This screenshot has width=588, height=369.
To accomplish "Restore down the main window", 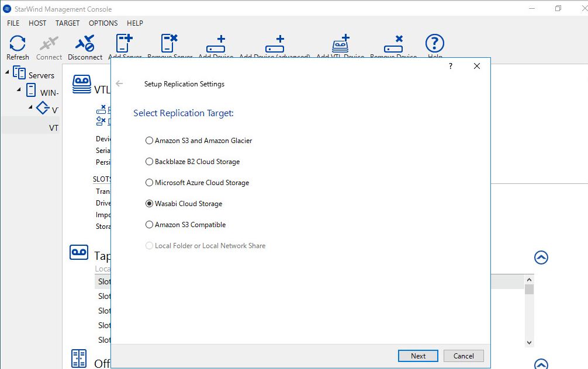I will pos(558,8).
